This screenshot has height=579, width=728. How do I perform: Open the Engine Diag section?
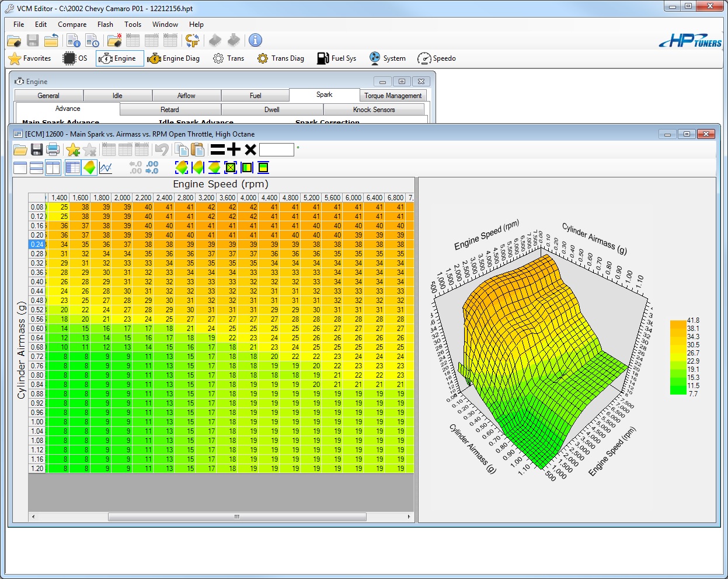[173, 58]
